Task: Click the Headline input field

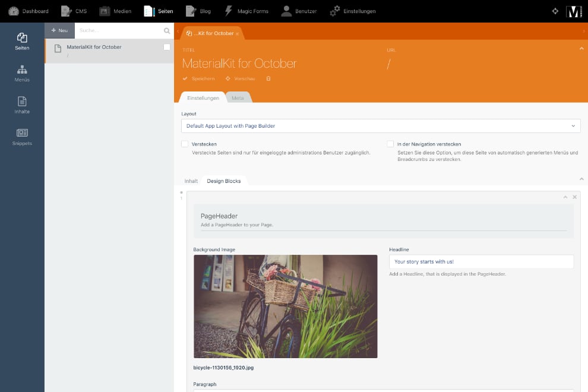Action: pyautogui.click(x=481, y=261)
